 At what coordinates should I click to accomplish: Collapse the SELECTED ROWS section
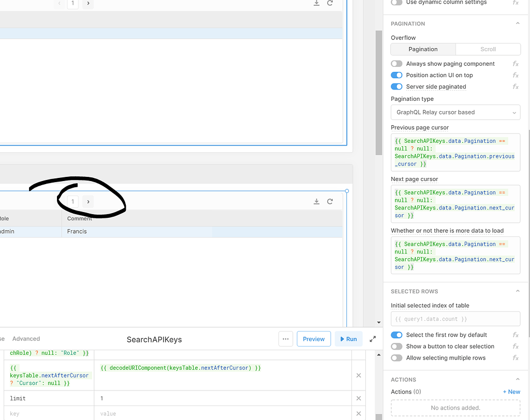518,292
